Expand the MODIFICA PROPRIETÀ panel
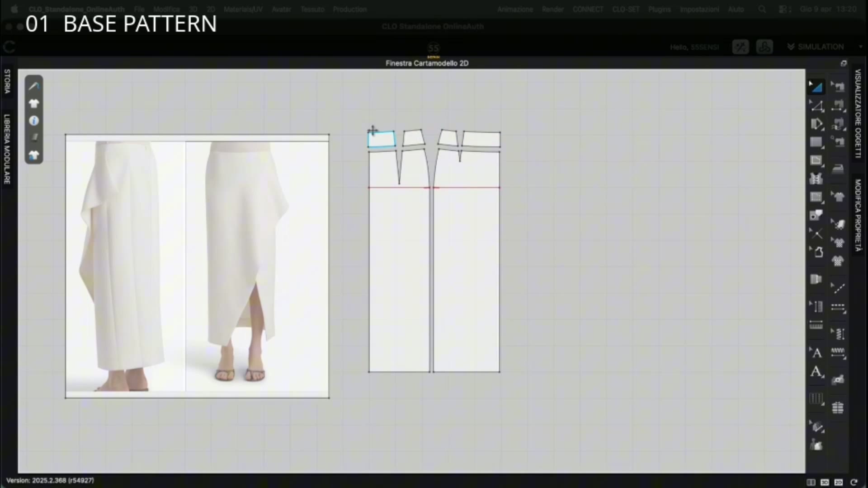Image resolution: width=868 pixels, height=488 pixels. pyautogui.click(x=858, y=216)
